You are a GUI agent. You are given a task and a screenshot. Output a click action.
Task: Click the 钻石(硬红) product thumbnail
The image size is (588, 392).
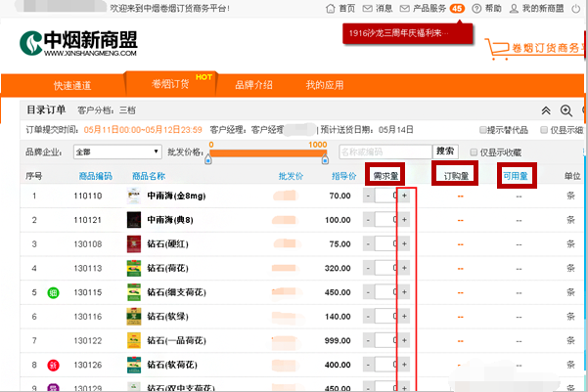tap(134, 244)
